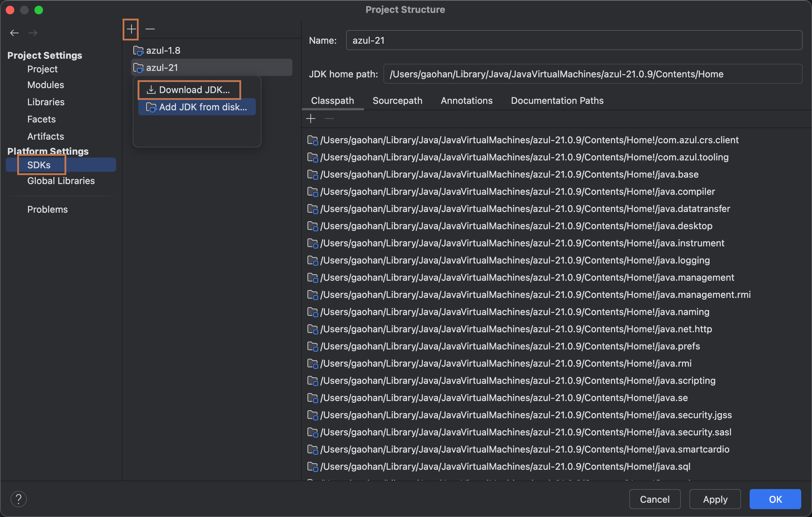Click the Apply button
The width and height of the screenshot is (812, 517).
715,499
